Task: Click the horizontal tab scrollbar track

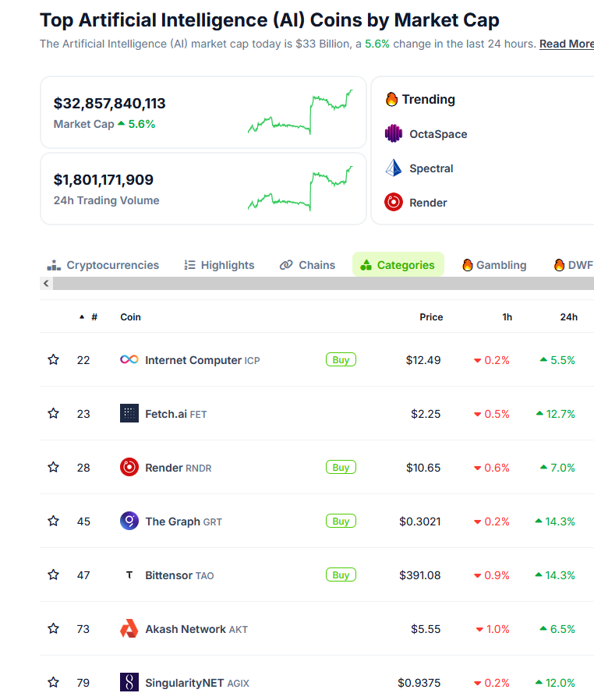Action: pos(324,283)
